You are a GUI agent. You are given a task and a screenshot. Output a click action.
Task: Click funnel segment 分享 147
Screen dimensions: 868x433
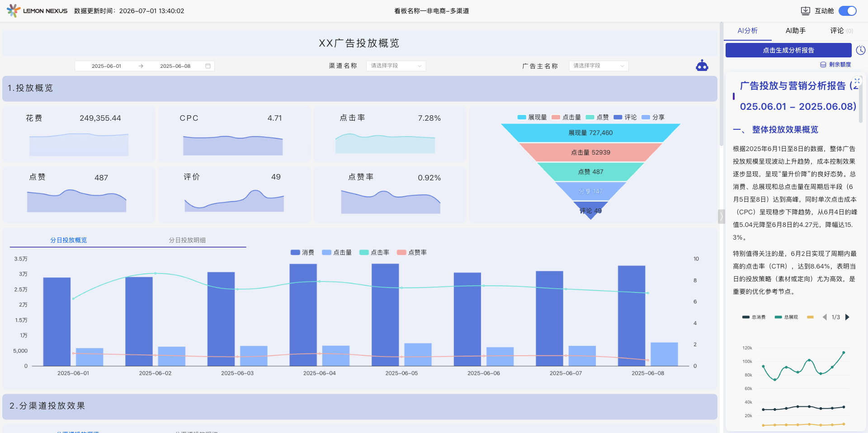(x=590, y=191)
